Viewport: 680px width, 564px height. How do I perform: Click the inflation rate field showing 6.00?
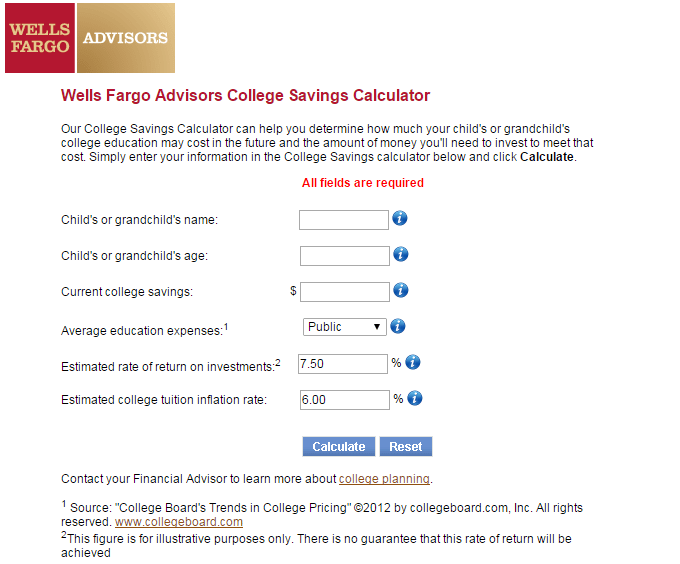344,400
